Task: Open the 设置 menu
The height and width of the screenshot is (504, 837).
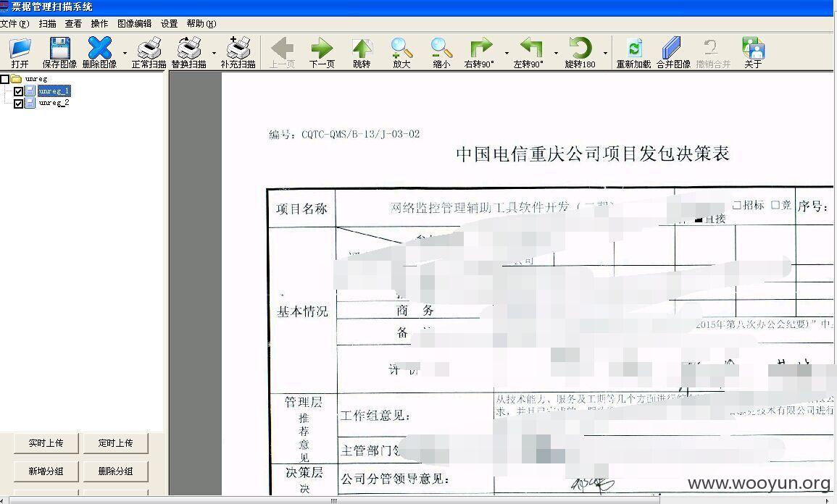Action: click(x=170, y=23)
